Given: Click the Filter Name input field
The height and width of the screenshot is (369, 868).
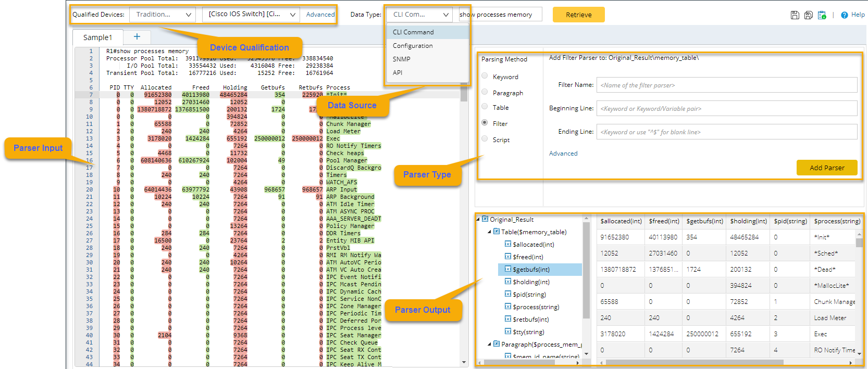Looking at the screenshot, I should [x=726, y=85].
